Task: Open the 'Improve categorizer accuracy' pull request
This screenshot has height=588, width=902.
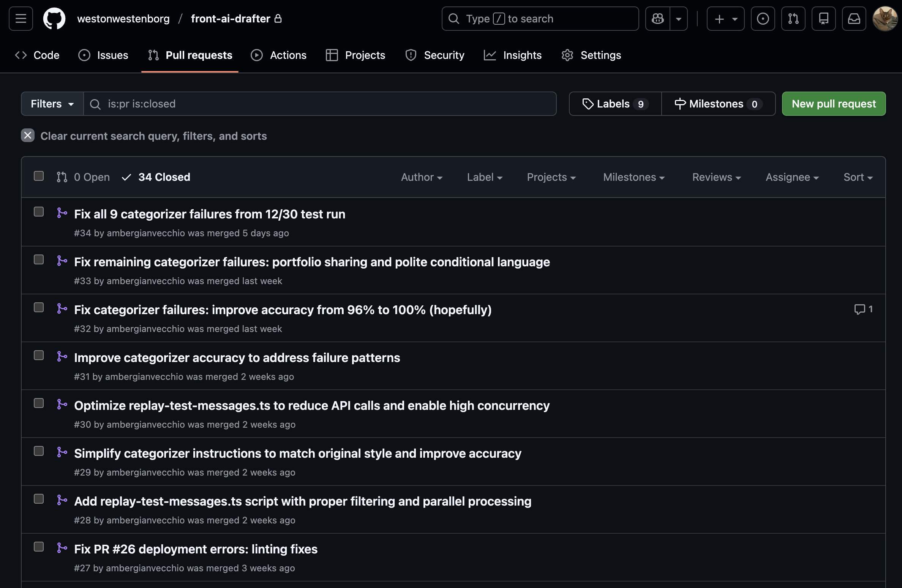Action: click(237, 357)
